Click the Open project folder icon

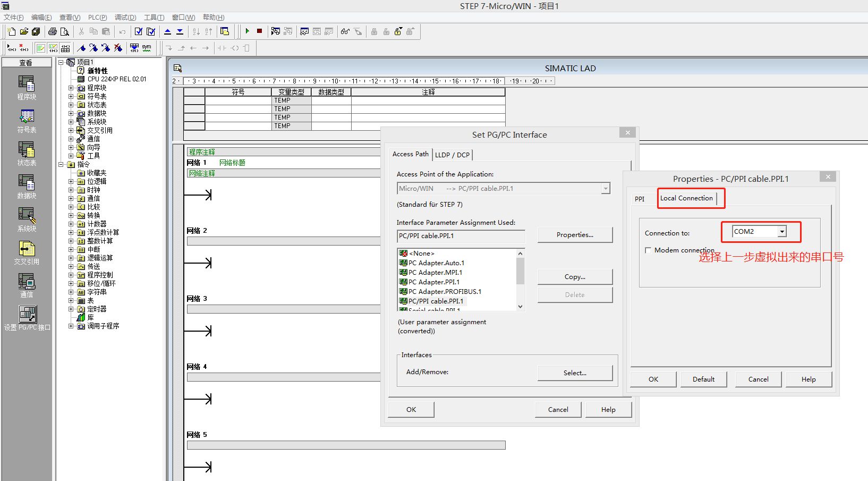coord(24,31)
